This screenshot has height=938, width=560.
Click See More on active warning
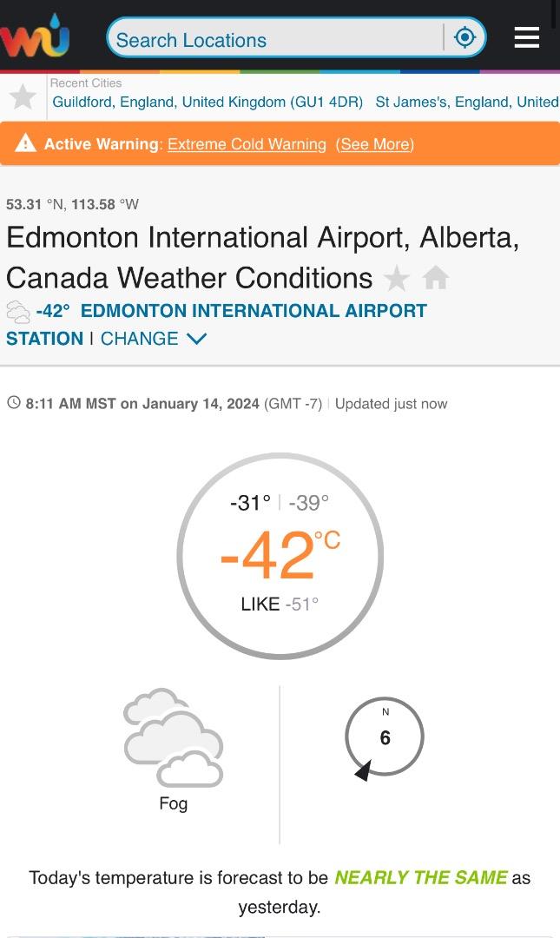click(x=375, y=144)
